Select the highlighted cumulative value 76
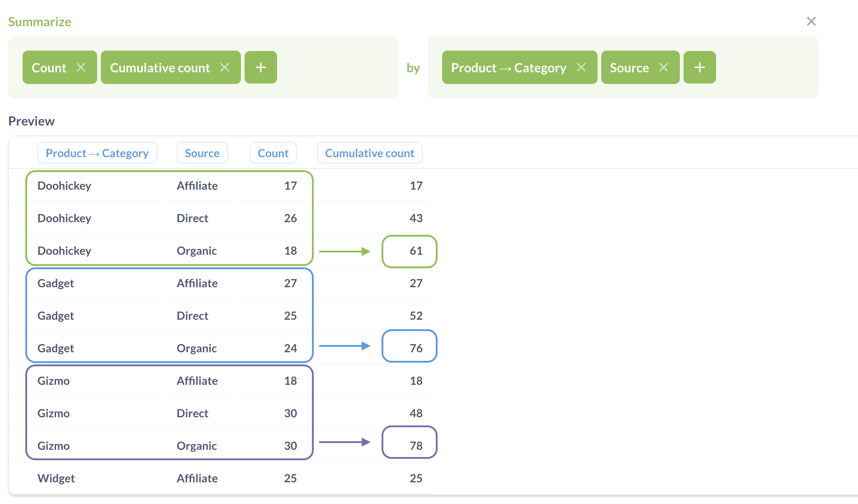Screen dimensions: 858x504 [x=416, y=349]
